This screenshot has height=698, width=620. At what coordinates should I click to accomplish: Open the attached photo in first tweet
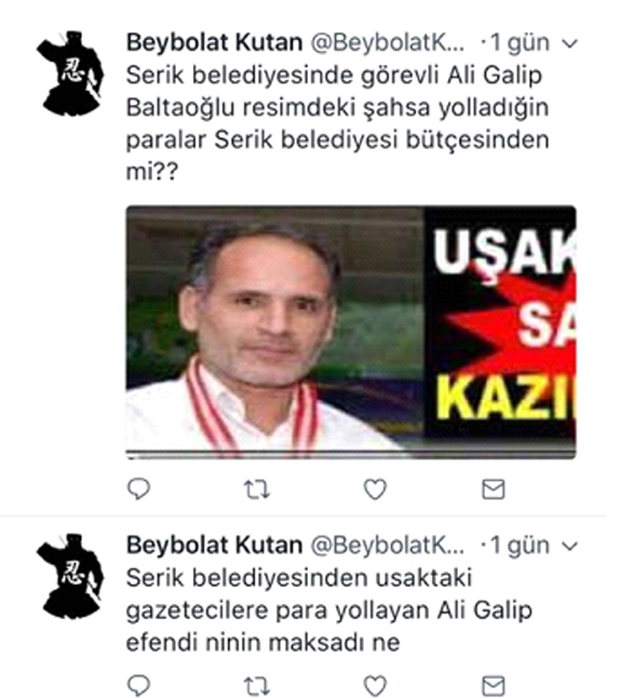(351, 332)
